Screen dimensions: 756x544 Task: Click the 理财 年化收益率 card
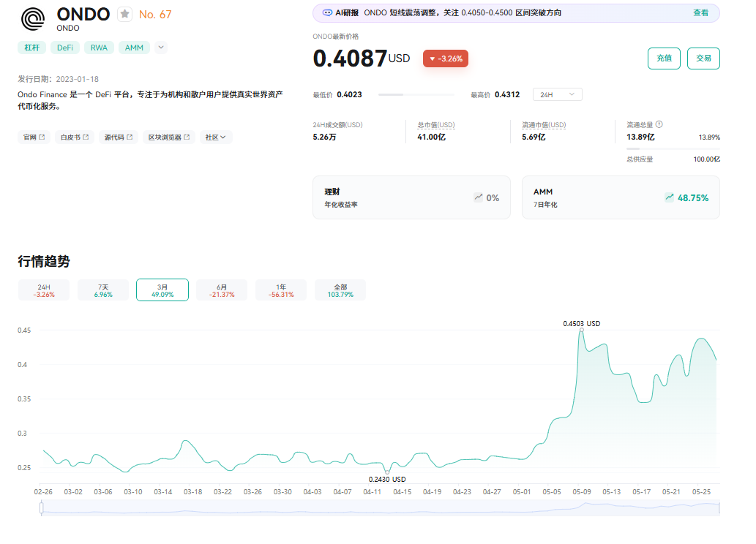pyautogui.click(x=411, y=197)
